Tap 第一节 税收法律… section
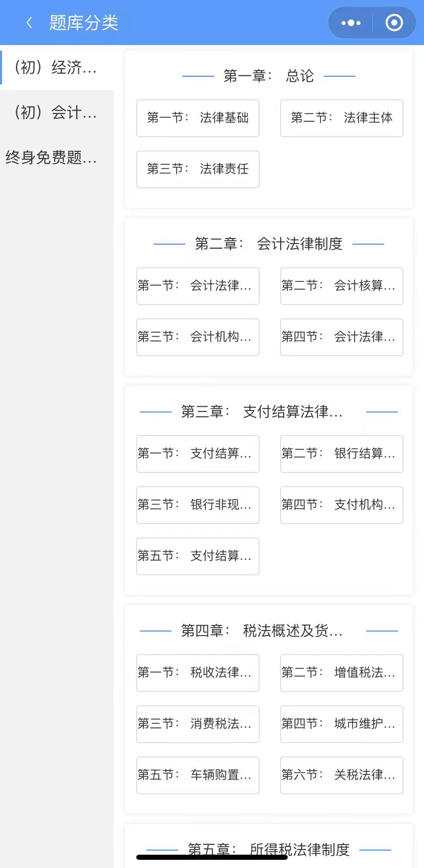This screenshot has width=424, height=868. click(x=198, y=673)
